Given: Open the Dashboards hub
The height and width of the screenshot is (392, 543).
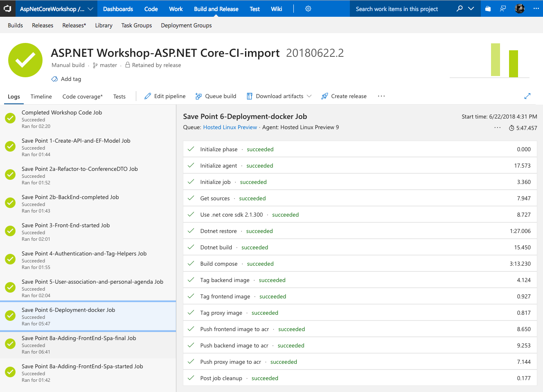Looking at the screenshot, I should click(118, 9).
